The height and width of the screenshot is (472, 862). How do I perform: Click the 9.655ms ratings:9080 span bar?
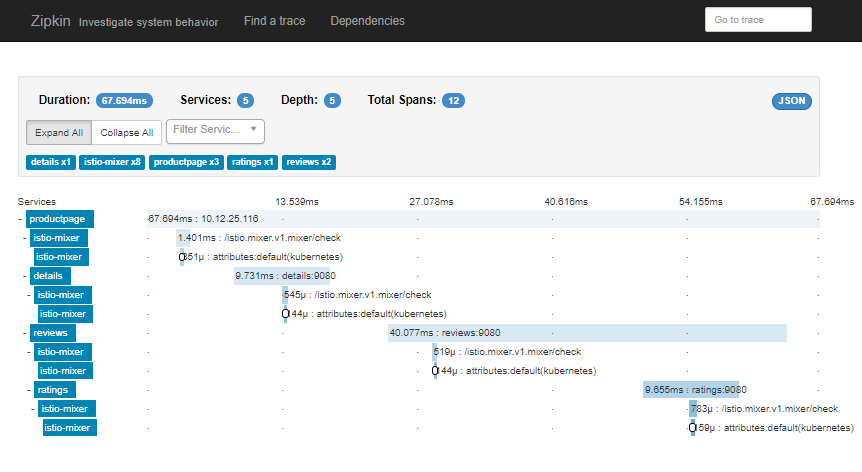[690, 390]
